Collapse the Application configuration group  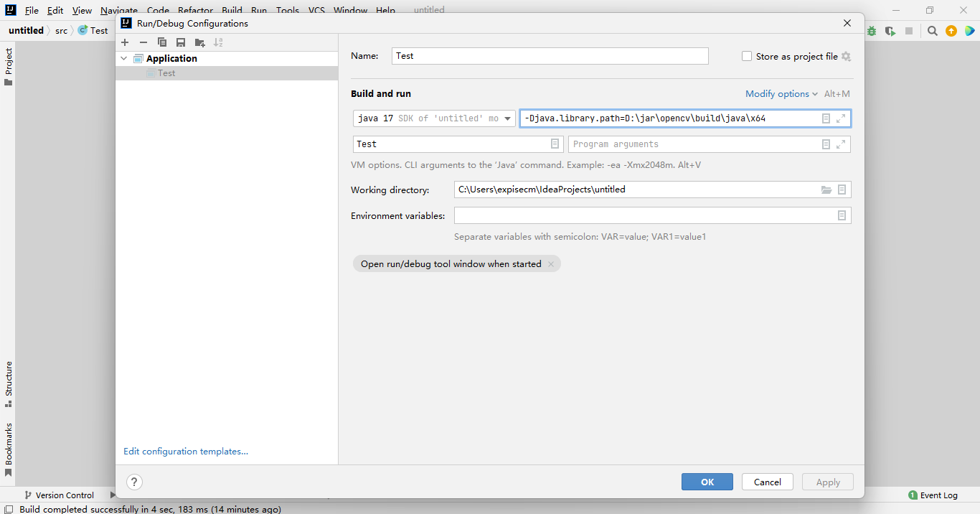coord(123,58)
